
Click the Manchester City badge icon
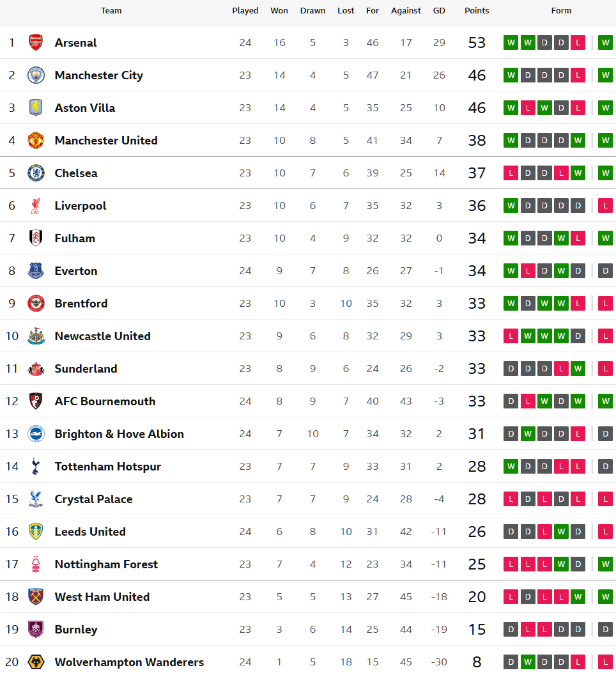click(36, 75)
